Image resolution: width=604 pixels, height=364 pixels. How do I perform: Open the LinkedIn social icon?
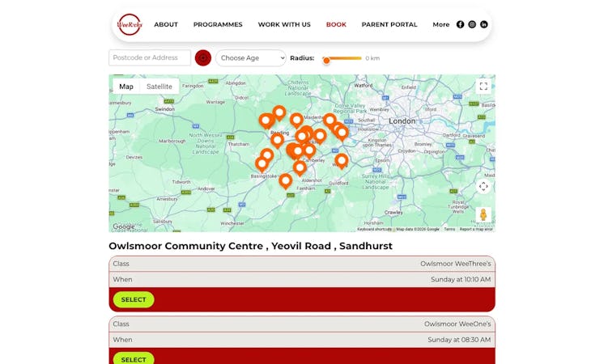point(484,24)
